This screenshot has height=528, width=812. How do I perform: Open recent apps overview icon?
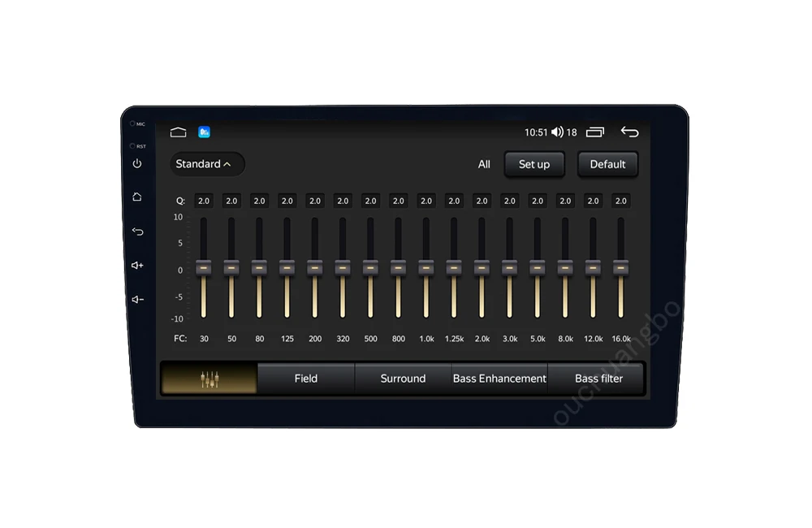(x=595, y=132)
